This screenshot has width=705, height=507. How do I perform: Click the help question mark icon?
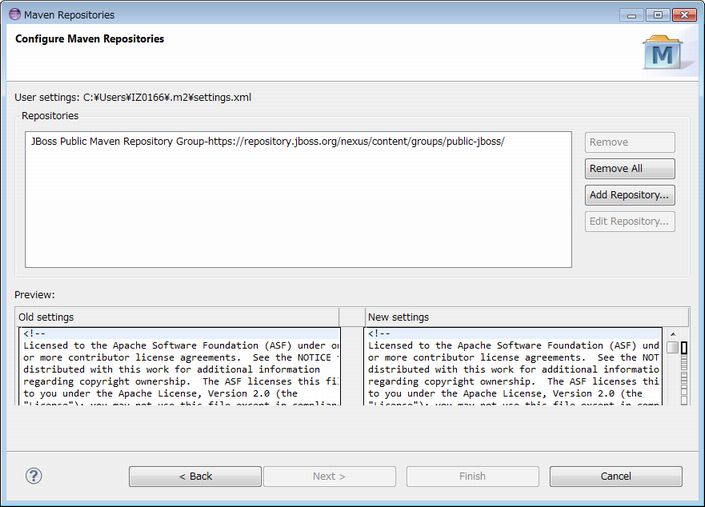point(34,476)
